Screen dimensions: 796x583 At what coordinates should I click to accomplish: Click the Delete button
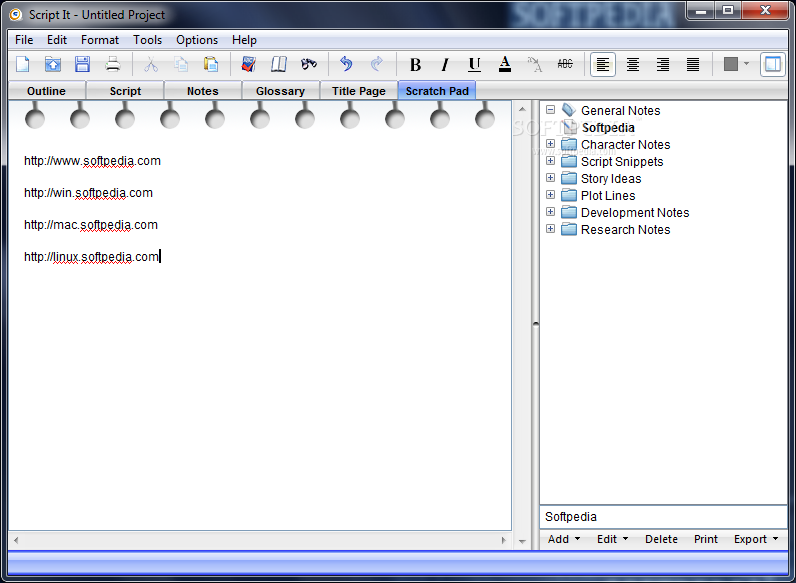[661, 539]
